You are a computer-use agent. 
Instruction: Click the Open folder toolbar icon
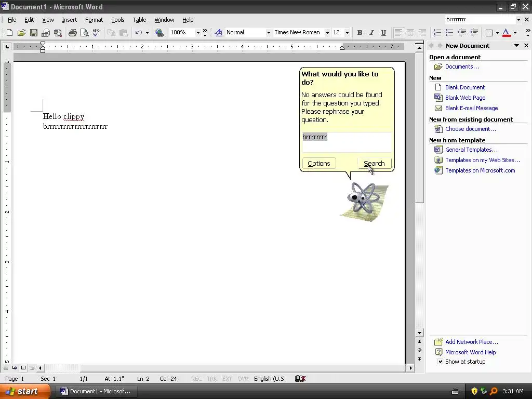(21, 33)
